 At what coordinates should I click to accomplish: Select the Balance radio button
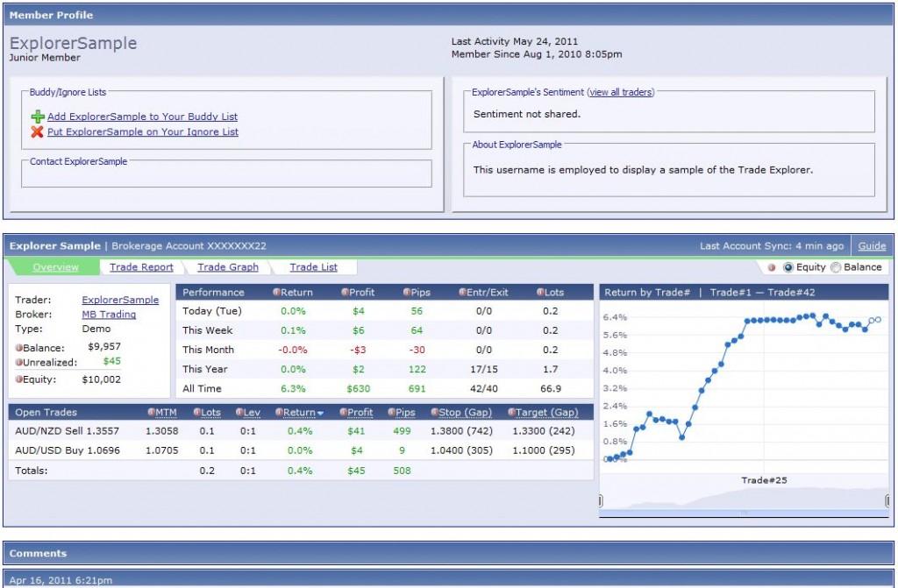tap(835, 267)
